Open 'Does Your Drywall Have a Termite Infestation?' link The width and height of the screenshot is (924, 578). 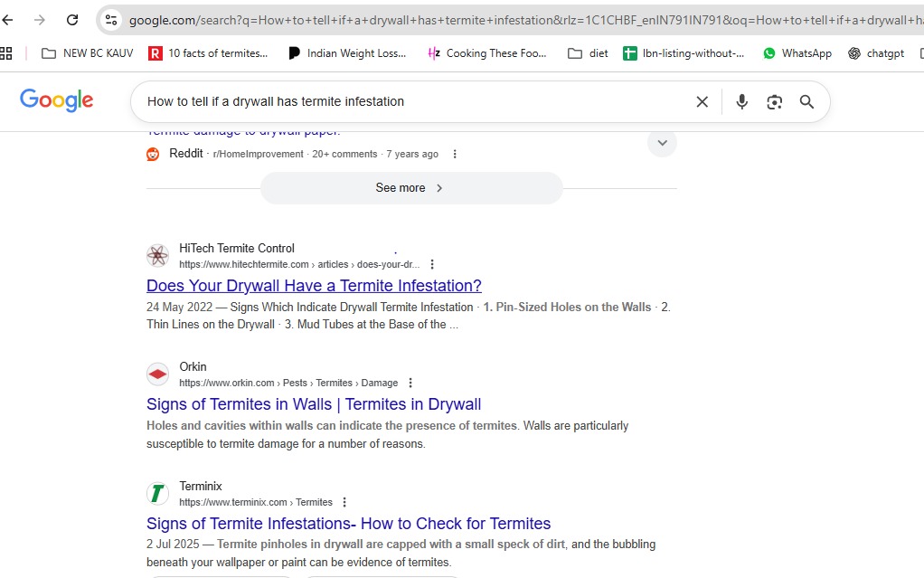point(314,286)
